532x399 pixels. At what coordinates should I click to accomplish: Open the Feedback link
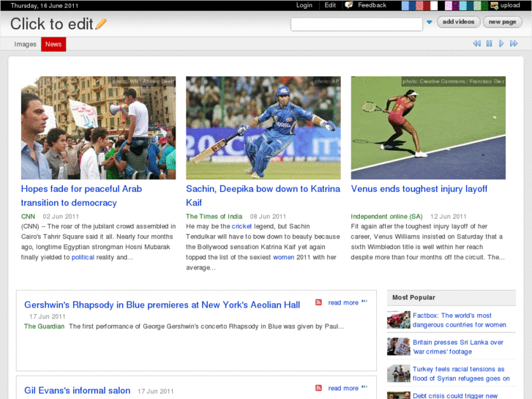pos(372,5)
